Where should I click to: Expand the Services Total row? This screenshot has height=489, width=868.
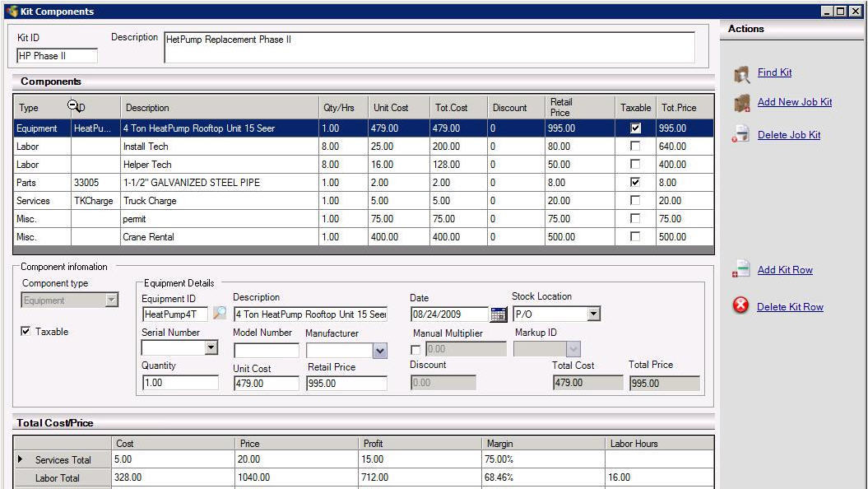tap(21, 459)
